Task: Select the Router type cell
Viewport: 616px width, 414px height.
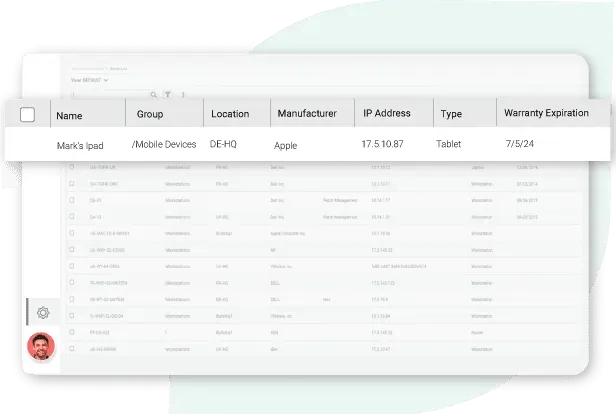Action: click(x=477, y=333)
